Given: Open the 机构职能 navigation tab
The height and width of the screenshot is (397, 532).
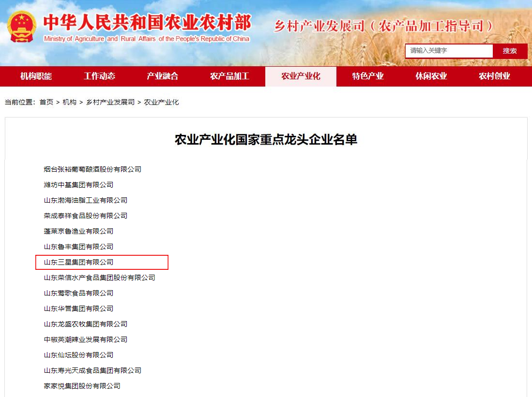Looking at the screenshot, I should pyautogui.click(x=36, y=76).
